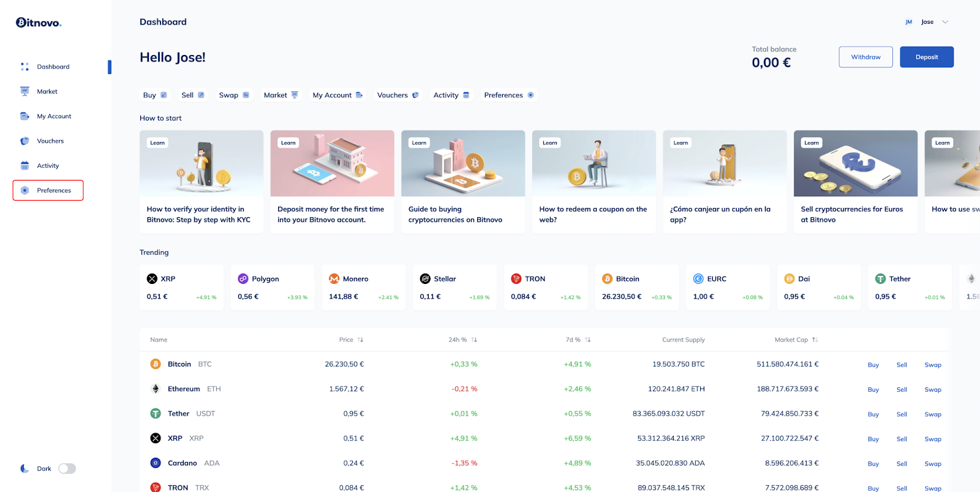Click the Bitcoin icon in the table row

click(x=156, y=364)
